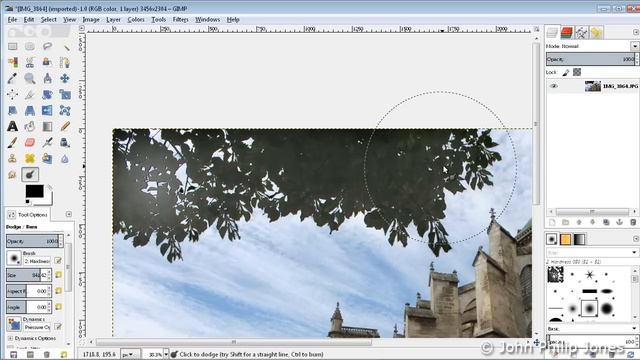Select the Shear tool
This screenshot has width=640, height=360.
pos(13,110)
